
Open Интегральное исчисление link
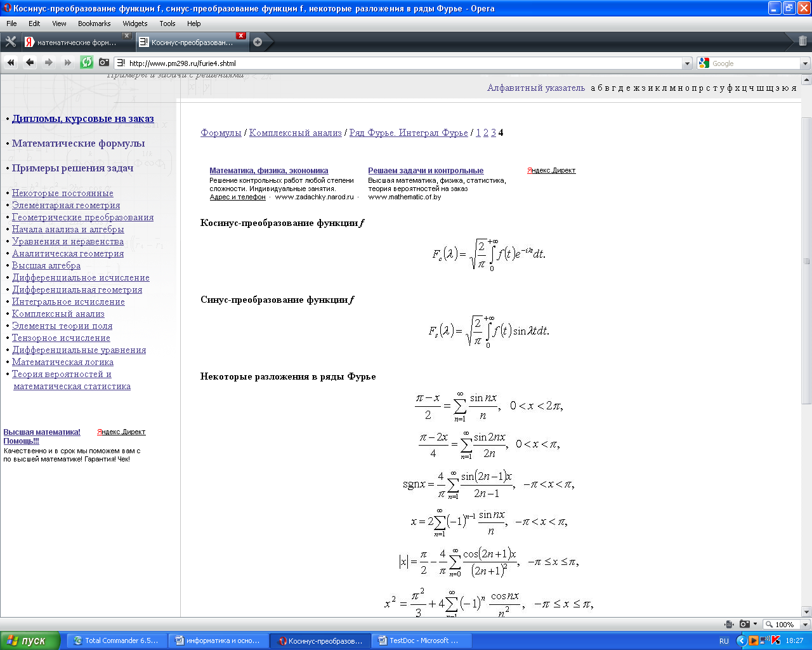point(69,302)
